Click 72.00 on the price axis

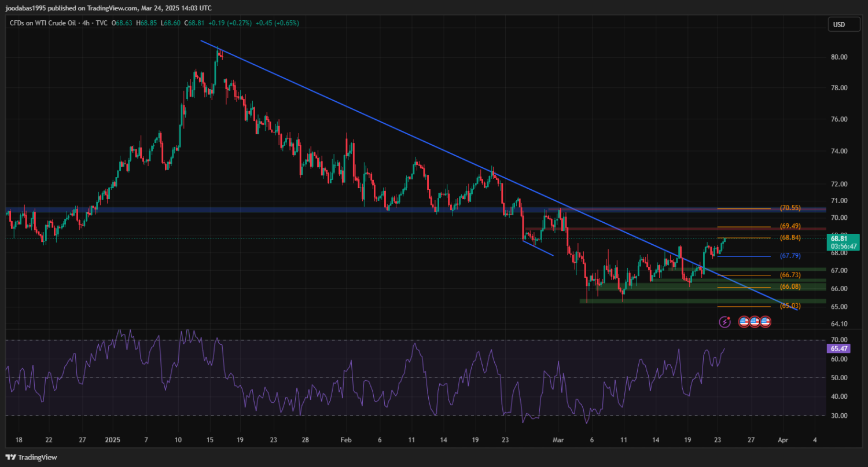839,184
